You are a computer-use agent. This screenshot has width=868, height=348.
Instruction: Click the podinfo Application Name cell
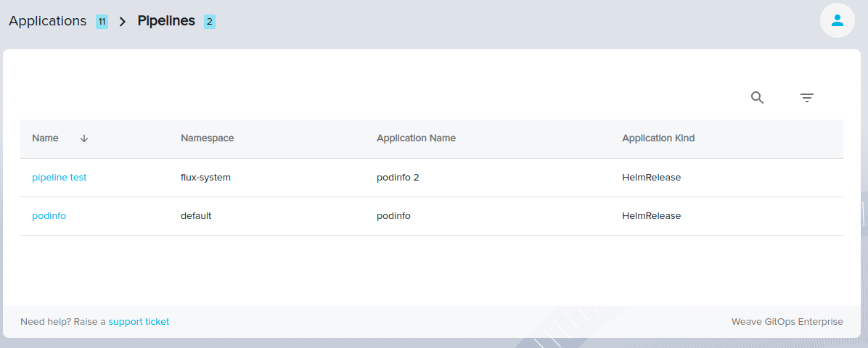(393, 216)
